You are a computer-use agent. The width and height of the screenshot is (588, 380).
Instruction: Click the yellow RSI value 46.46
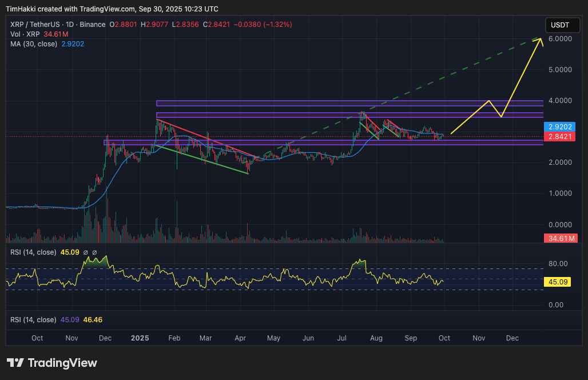(x=92, y=320)
